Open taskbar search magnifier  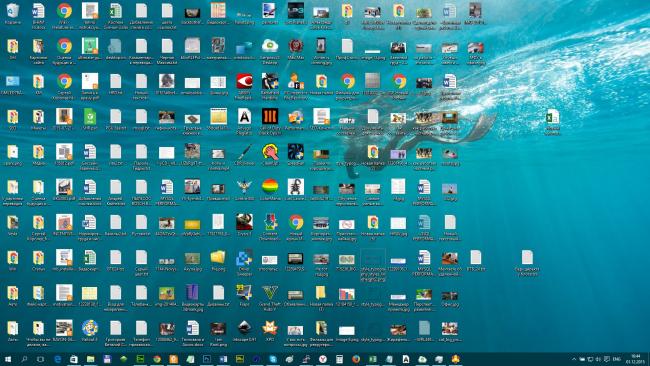point(24,359)
